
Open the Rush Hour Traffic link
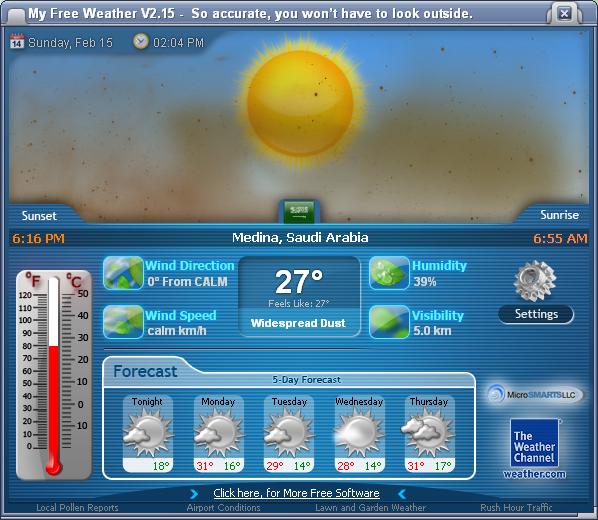[x=516, y=507]
